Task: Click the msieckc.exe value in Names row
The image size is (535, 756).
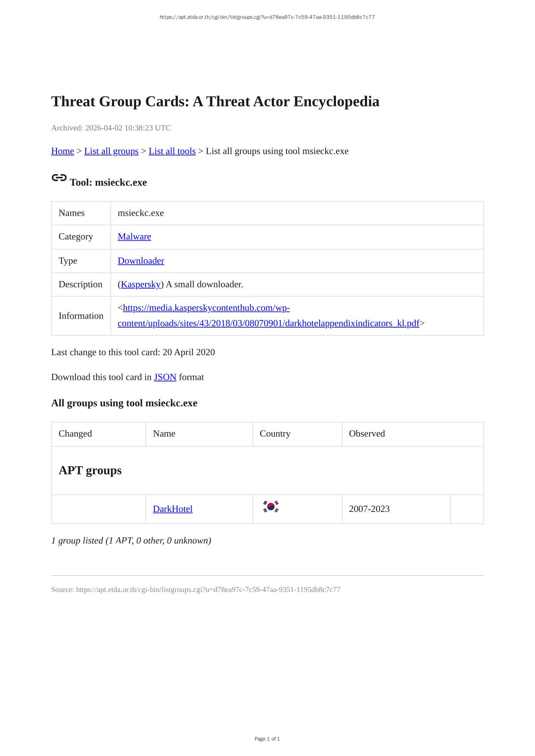Action: [x=140, y=213]
